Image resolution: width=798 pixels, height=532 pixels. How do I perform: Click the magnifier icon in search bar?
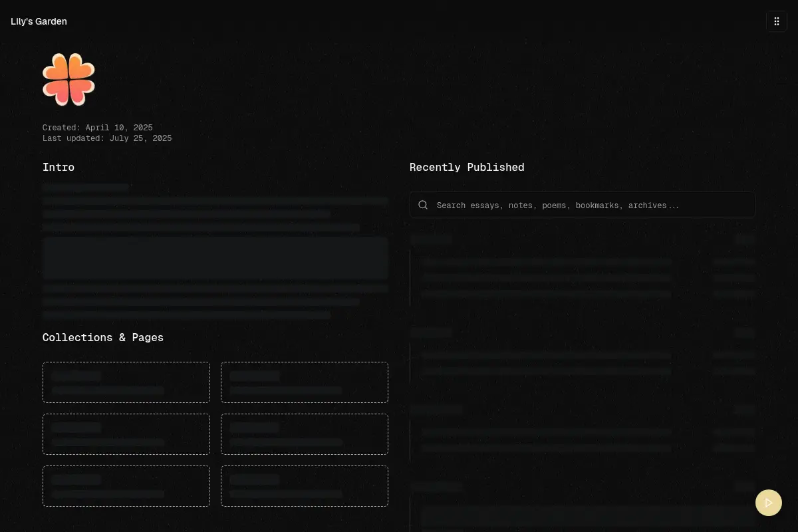pos(423,205)
